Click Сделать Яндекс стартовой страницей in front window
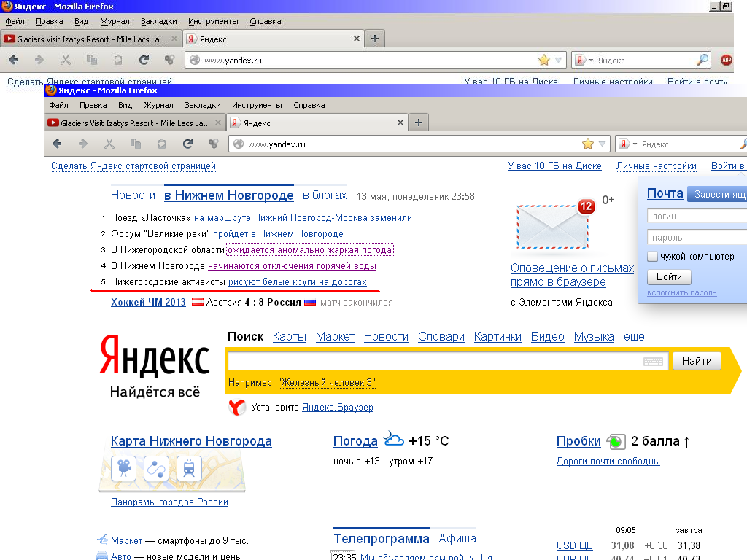The width and height of the screenshot is (747, 560). point(133,166)
